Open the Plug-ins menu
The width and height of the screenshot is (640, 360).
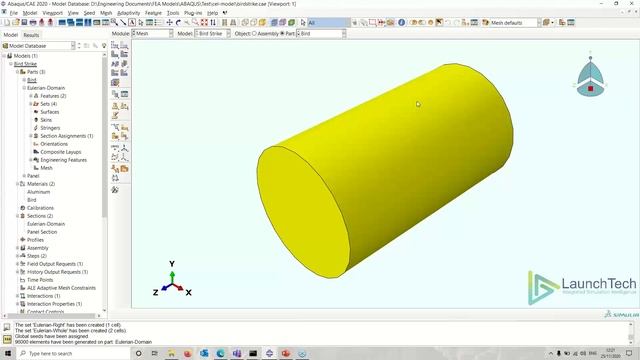pyautogui.click(x=193, y=13)
